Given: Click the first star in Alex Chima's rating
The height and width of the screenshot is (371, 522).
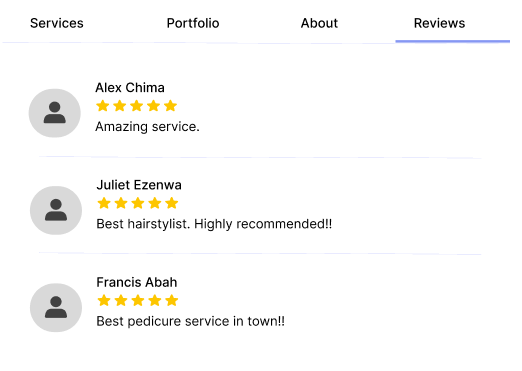Looking at the screenshot, I should [x=103, y=106].
